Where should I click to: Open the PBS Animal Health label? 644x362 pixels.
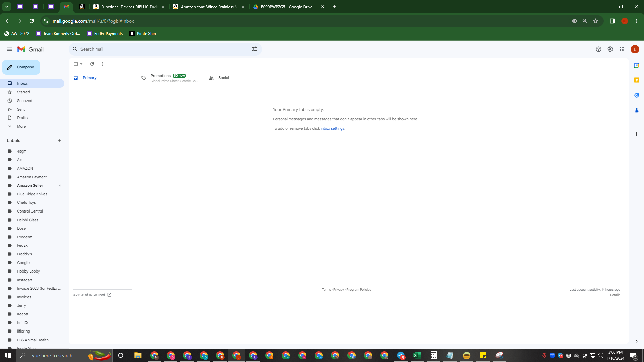(x=32, y=340)
